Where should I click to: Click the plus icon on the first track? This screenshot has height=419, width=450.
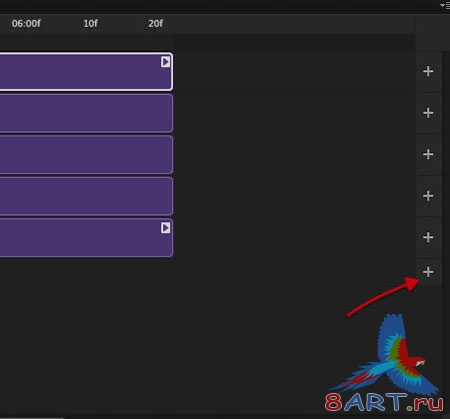428,71
